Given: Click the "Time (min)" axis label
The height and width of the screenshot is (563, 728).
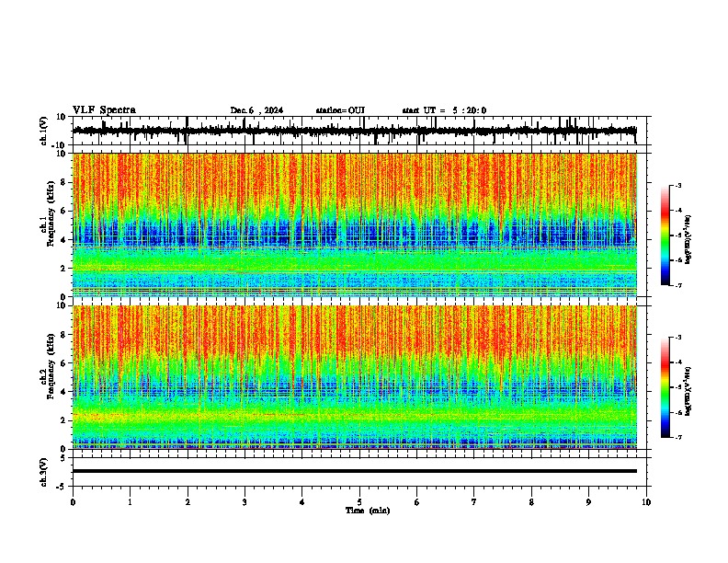Looking at the screenshot, I should point(368,511).
